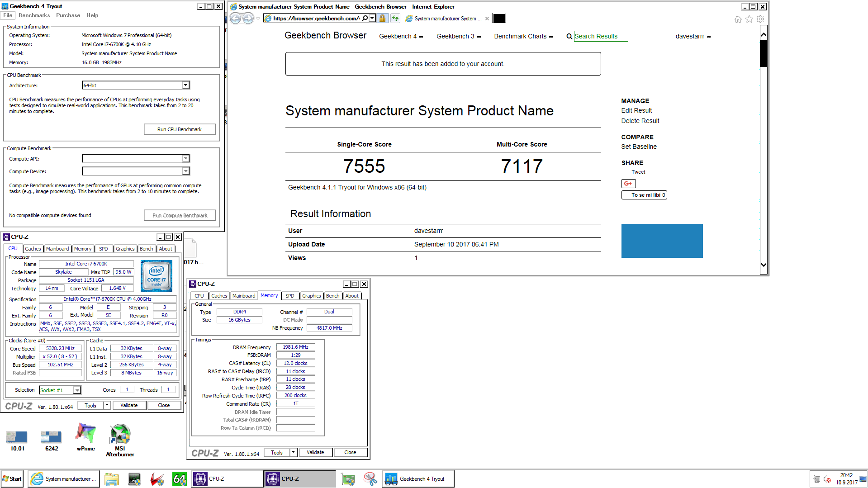Click the browser scrollbar down arrow
The width and height of the screenshot is (868, 488).
pos(764,265)
